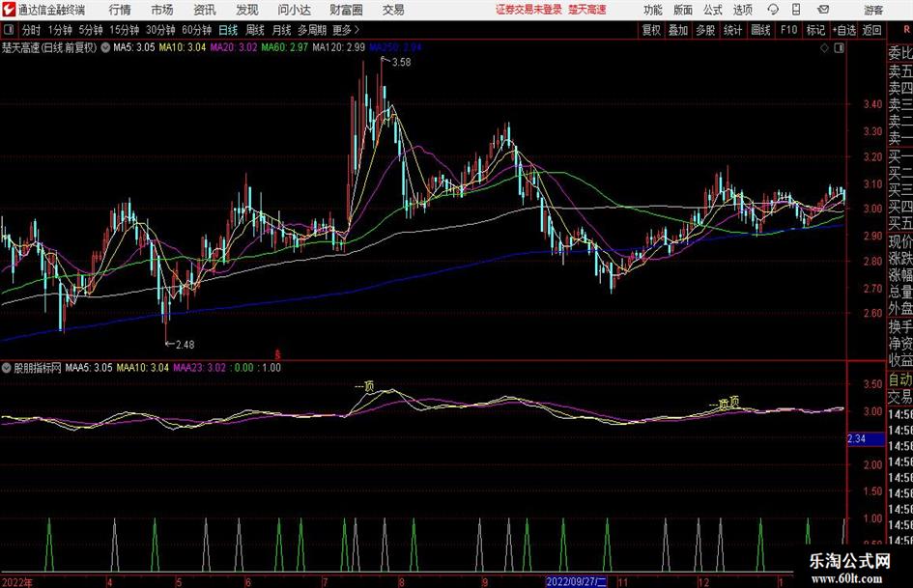Click the MA20: 3.02 label
Screen dimensions: 913x588
(x=234, y=47)
